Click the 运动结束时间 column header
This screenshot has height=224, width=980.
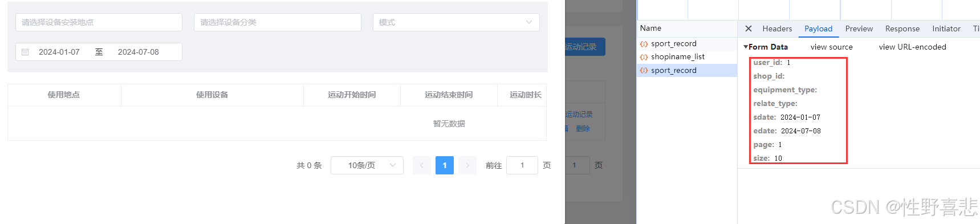coord(449,95)
